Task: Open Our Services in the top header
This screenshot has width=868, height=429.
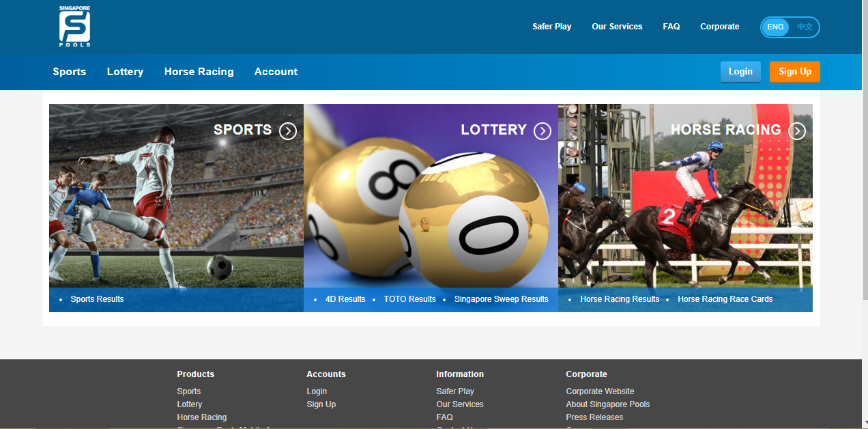Action: (x=617, y=27)
